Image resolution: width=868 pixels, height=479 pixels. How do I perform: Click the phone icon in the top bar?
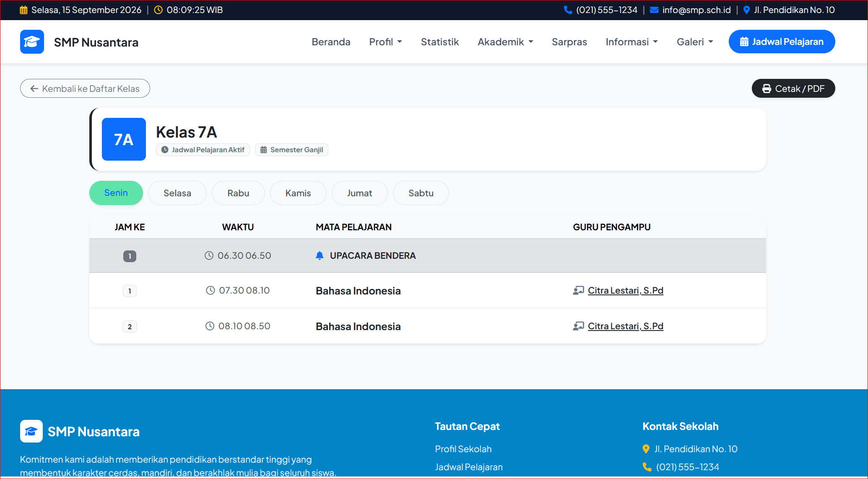[x=568, y=10]
